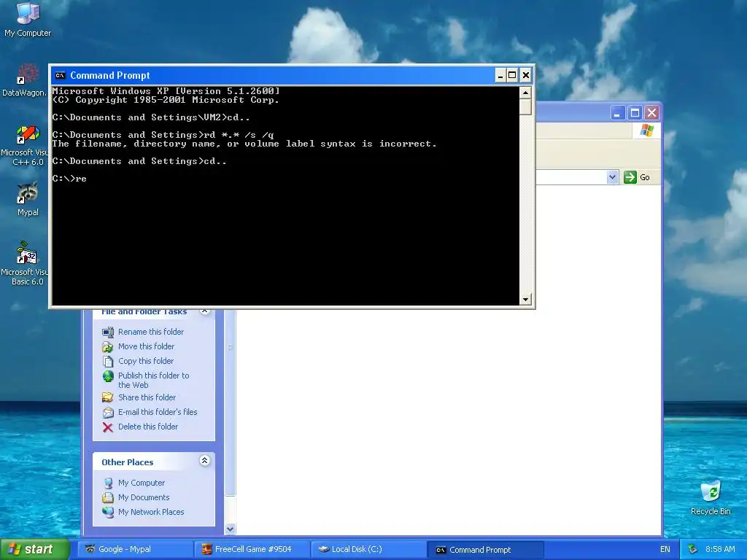Click the My Network Places icon in Other Places
The image size is (747, 560).
pyautogui.click(x=108, y=513)
